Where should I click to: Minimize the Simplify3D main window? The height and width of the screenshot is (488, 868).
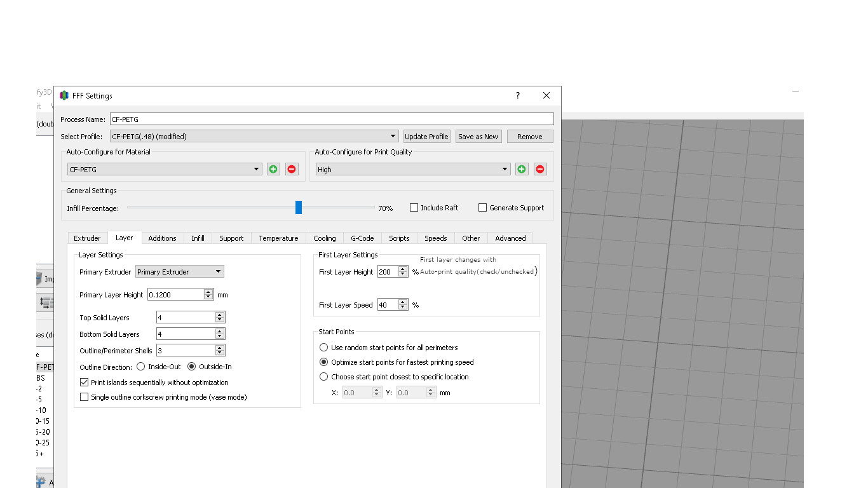pyautogui.click(x=796, y=91)
